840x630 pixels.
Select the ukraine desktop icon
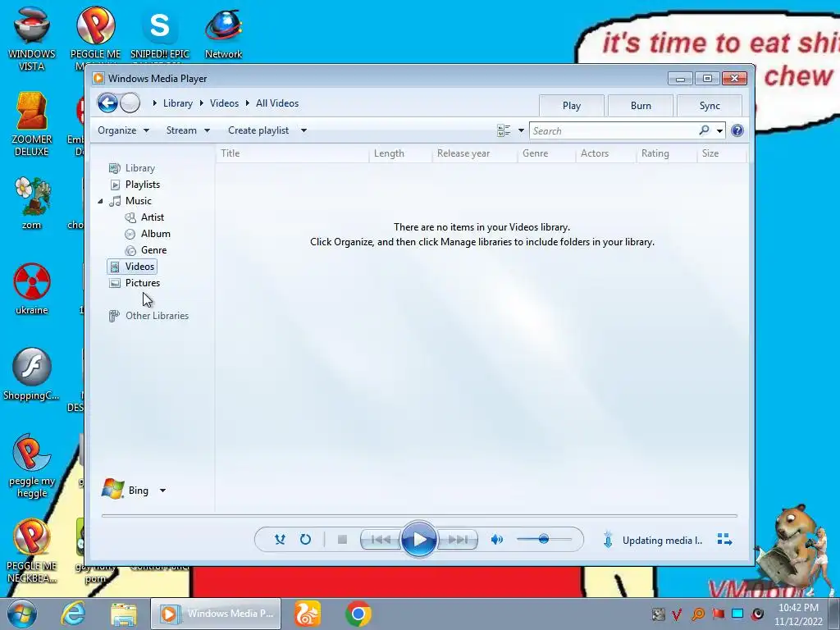coord(32,289)
